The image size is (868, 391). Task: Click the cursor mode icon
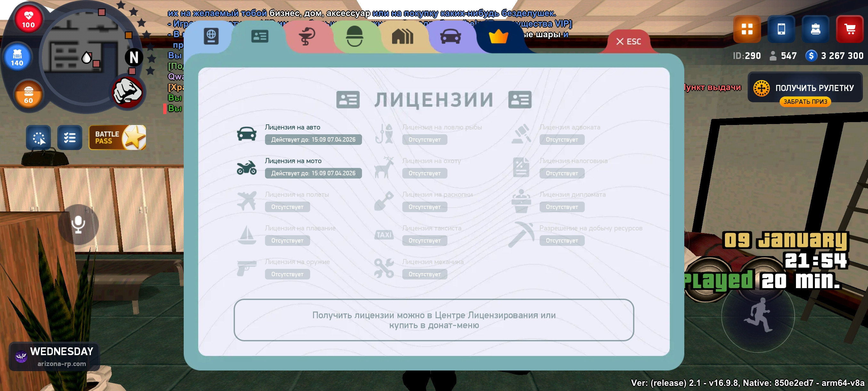coord(39,137)
